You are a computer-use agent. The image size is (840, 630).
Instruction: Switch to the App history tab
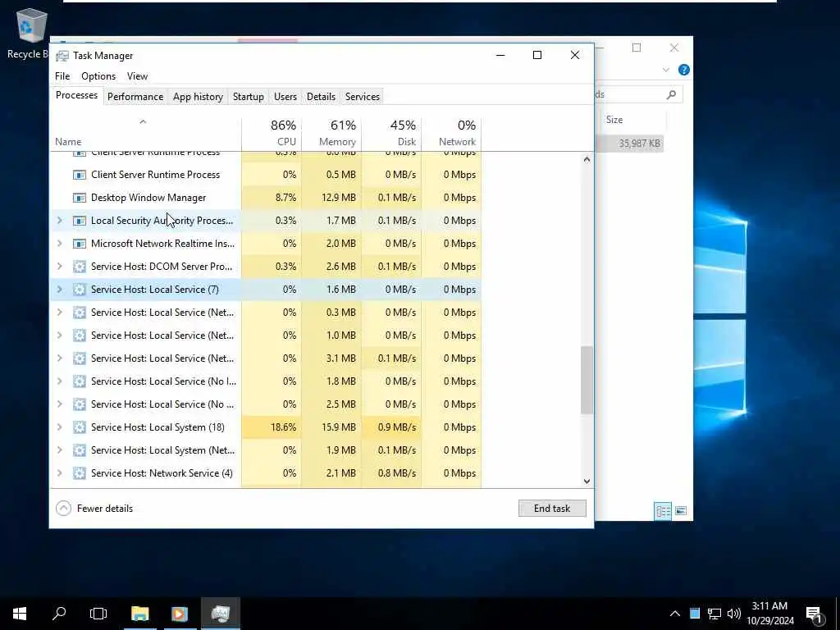(x=198, y=97)
